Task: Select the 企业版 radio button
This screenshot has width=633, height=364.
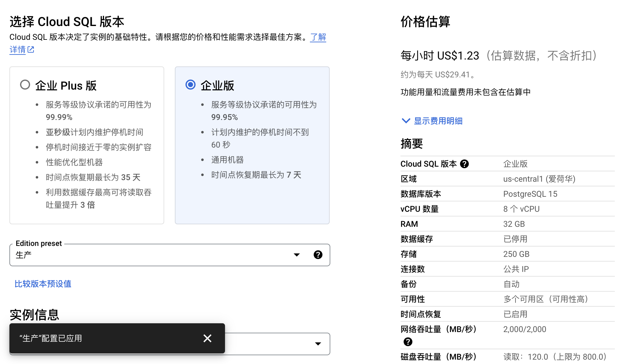Action: tap(191, 85)
